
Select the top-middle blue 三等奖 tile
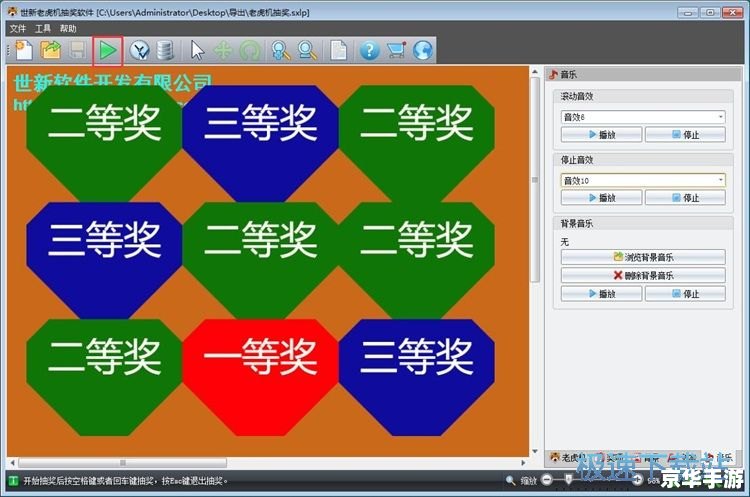click(260, 144)
